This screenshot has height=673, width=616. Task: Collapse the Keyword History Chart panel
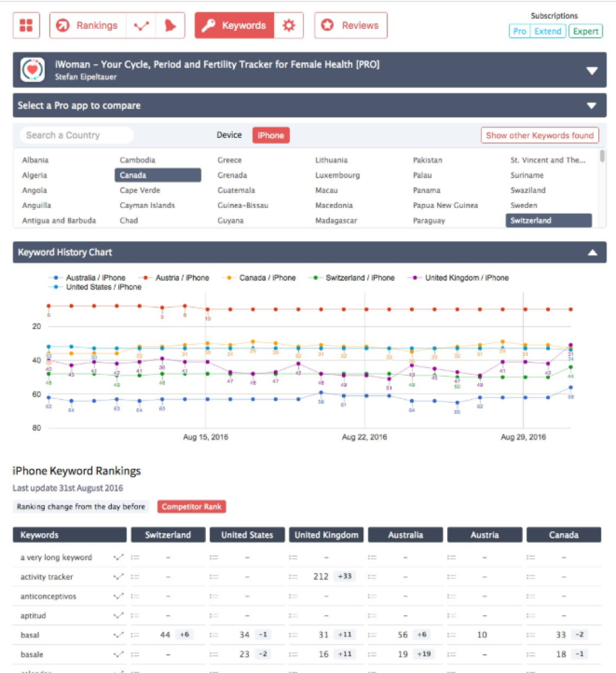pyautogui.click(x=594, y=253)
